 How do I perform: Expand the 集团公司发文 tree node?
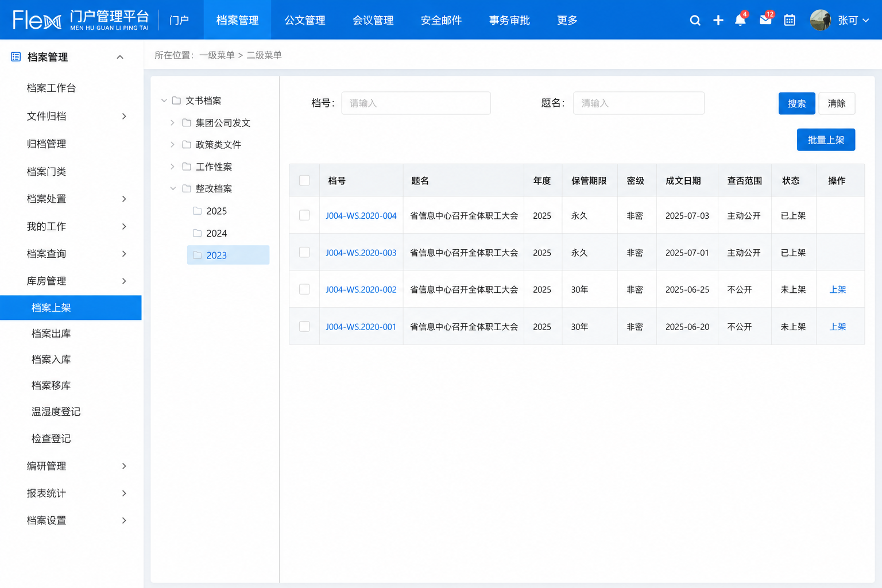click(172, 123)
